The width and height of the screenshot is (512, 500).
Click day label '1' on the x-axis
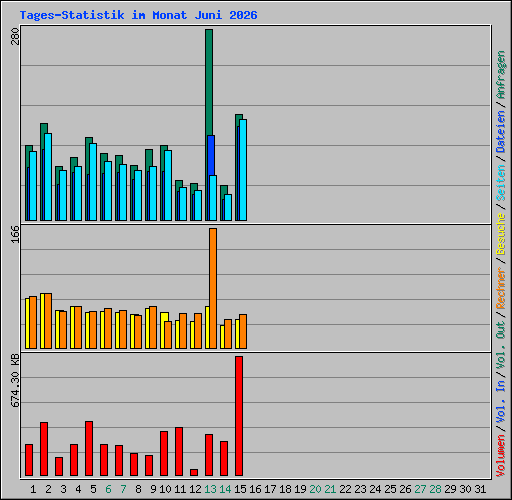click(33, 489)
